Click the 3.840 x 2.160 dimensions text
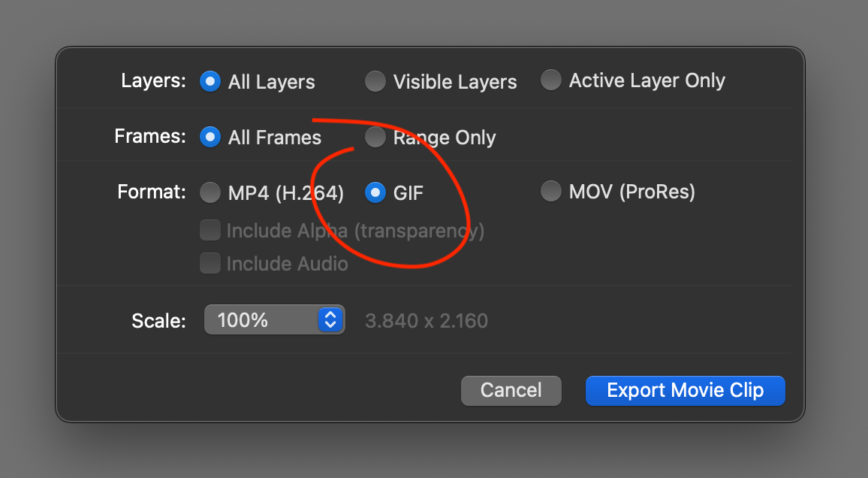 426,321
